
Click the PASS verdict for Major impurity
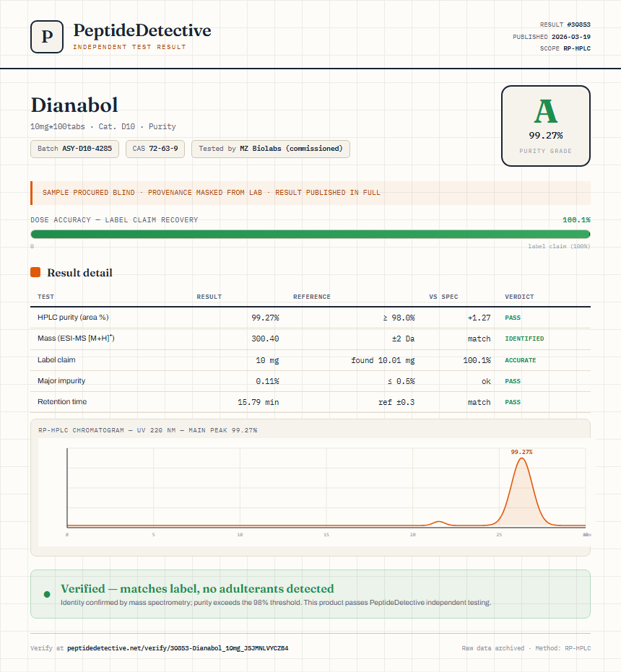click(513, 381)
